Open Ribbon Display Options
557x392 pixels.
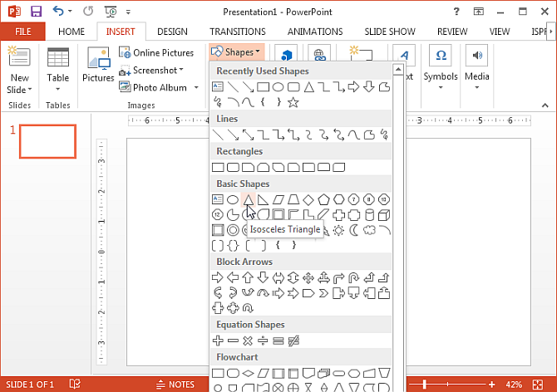pos(479,12)
